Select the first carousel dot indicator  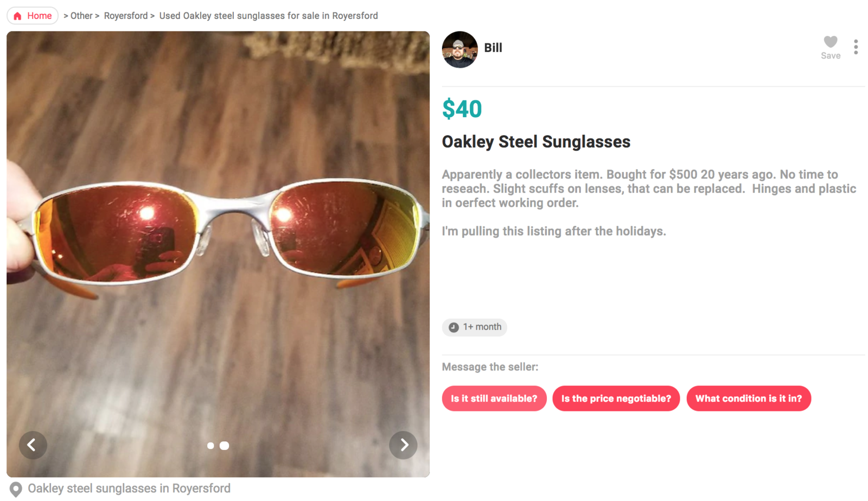point(210,446)
